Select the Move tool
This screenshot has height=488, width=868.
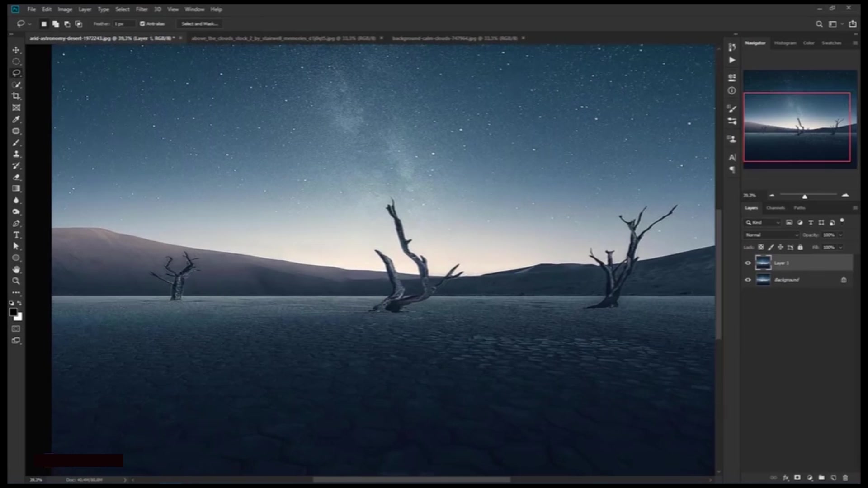click(16, 50)
